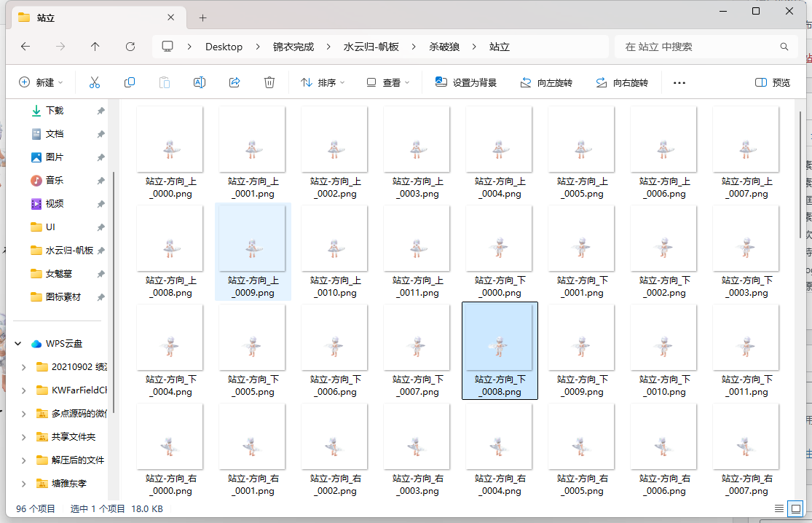The image size is (812, 523).
Task: Refresh the current folder view
Action: click(x=130, y=47)
